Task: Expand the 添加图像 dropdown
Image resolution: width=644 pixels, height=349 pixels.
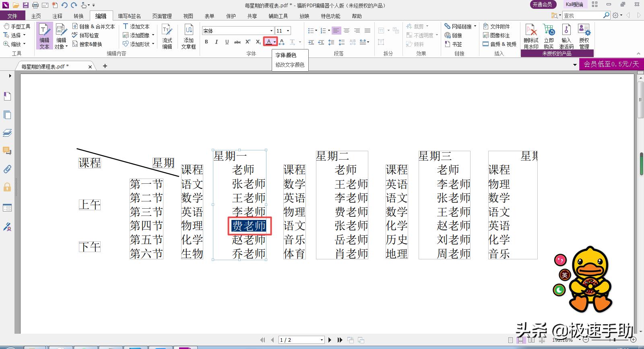Action: click(153, 35)
